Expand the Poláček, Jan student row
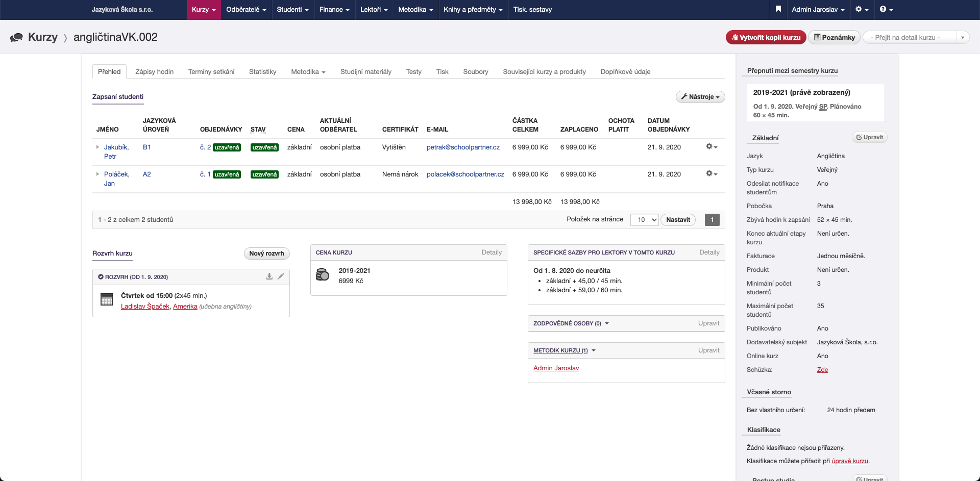The width and height of the screenshot is (980, 481). click(97, 174)
